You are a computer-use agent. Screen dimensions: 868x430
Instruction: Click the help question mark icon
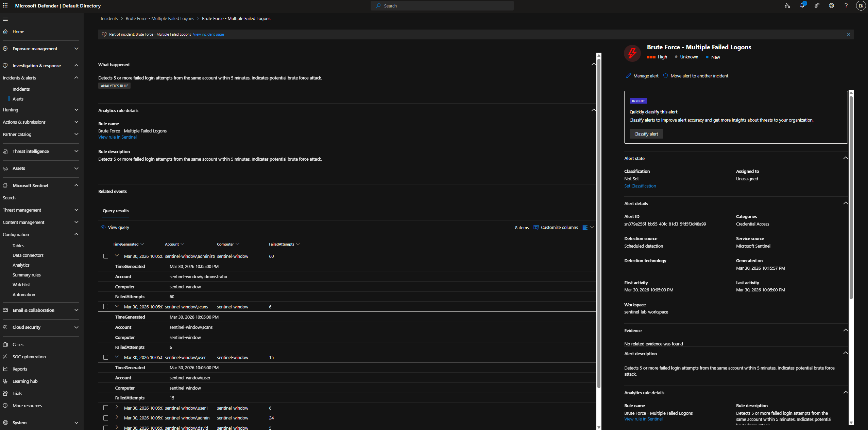846,6
